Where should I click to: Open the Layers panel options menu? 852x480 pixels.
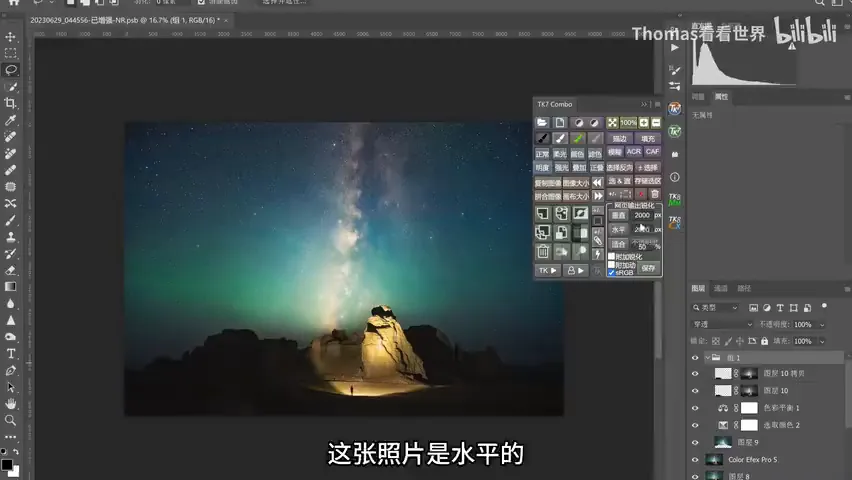[x=847, y=289]
